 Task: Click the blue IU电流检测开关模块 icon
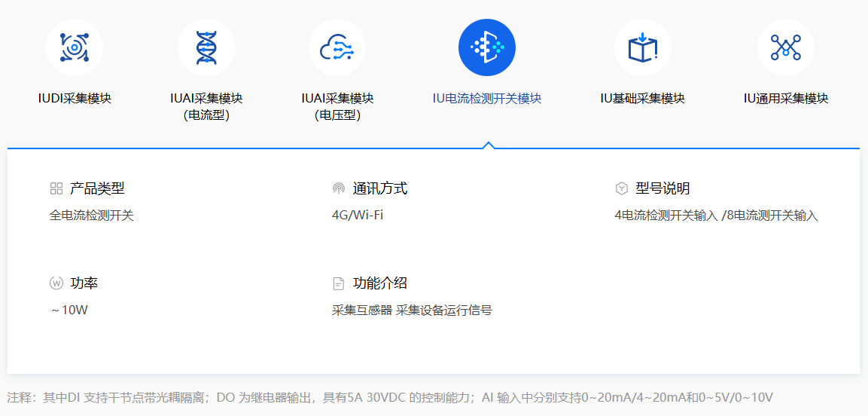pos(486,47)
